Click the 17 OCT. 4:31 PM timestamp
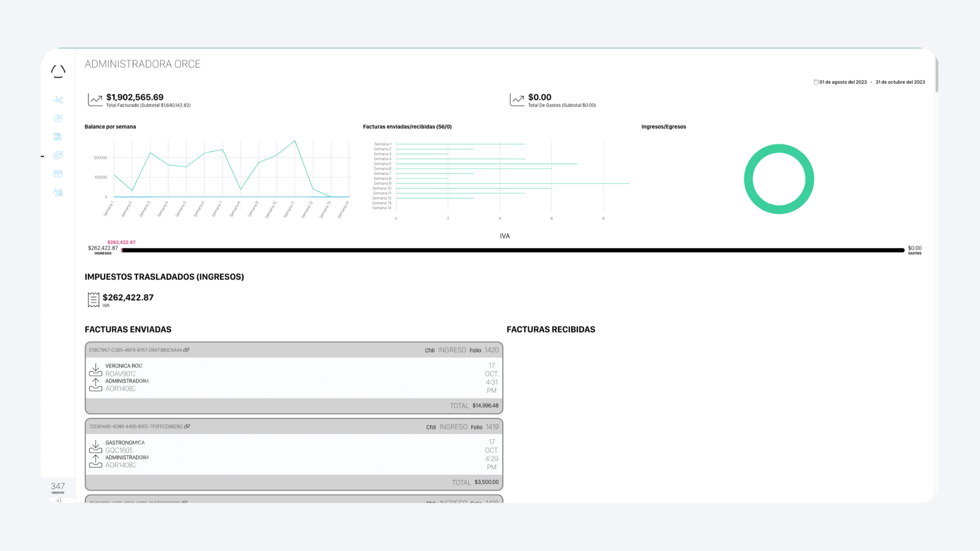 [x=492, y=378]
